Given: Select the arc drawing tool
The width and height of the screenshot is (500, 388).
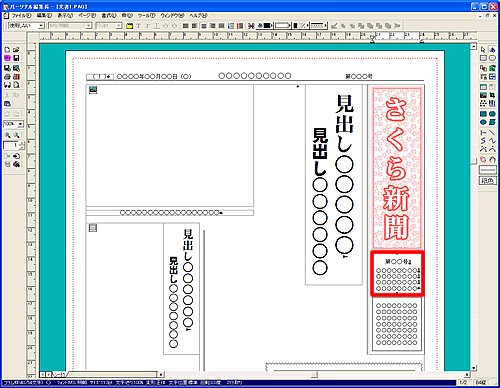Looking at the screenshot, I should [x=492, y=149].
